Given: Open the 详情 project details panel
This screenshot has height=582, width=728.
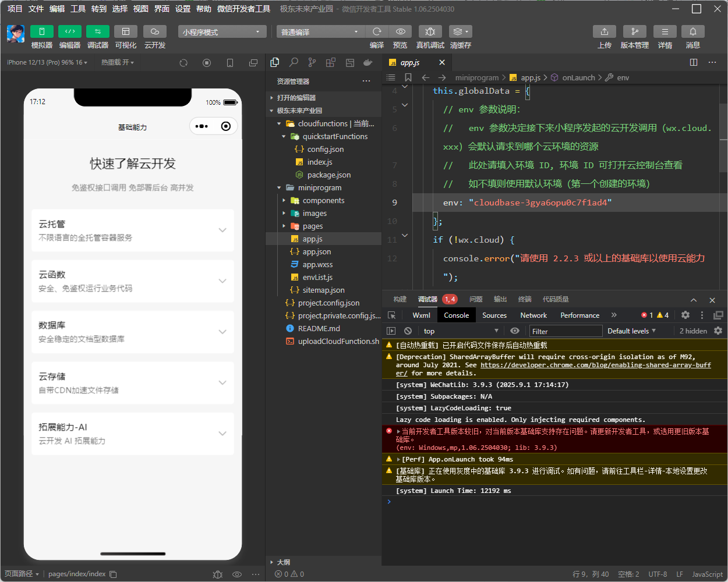Looking at the screenshot, I should pyautogui.click(x=665, y=31).
